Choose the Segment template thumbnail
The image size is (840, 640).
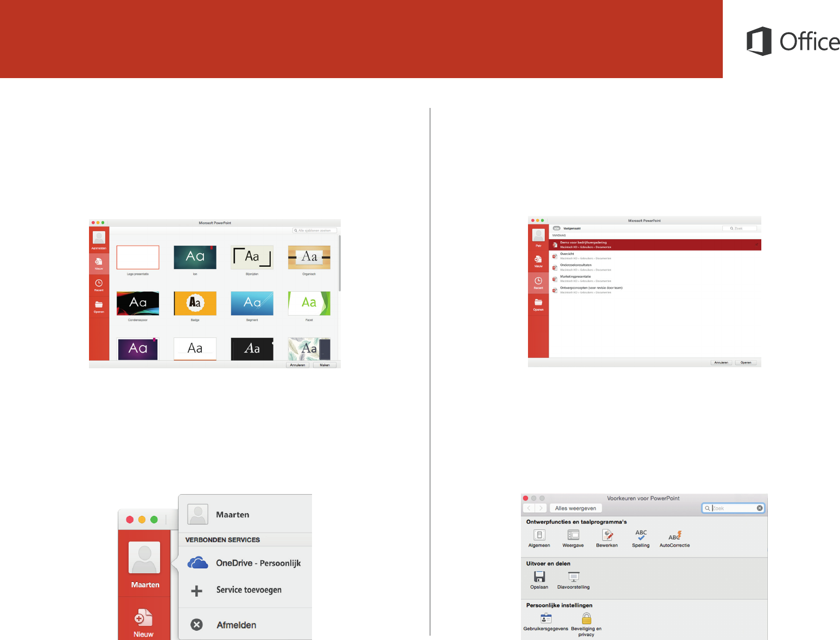point(252,303)
